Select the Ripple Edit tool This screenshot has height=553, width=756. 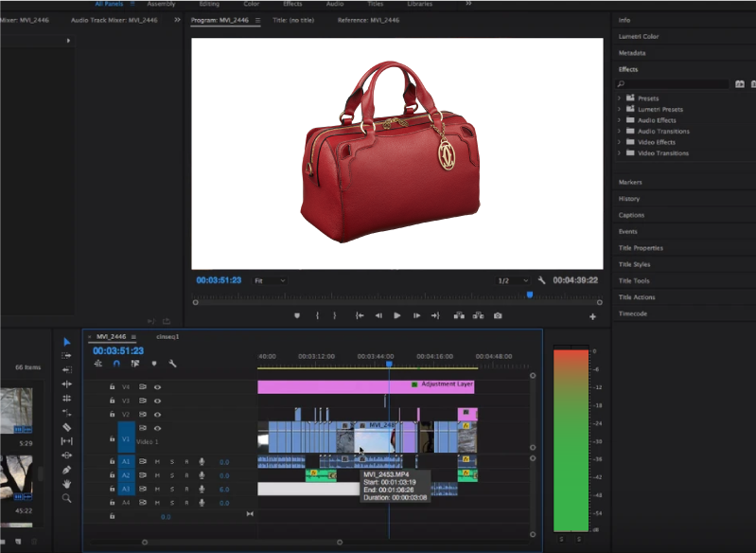66,384
